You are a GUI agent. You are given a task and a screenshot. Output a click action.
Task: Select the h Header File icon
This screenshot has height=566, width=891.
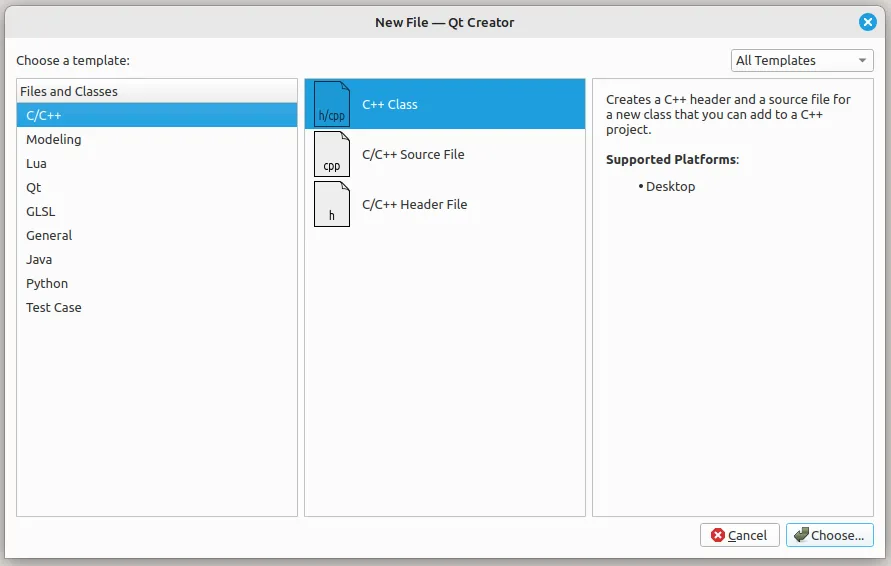tap(332, 204)
